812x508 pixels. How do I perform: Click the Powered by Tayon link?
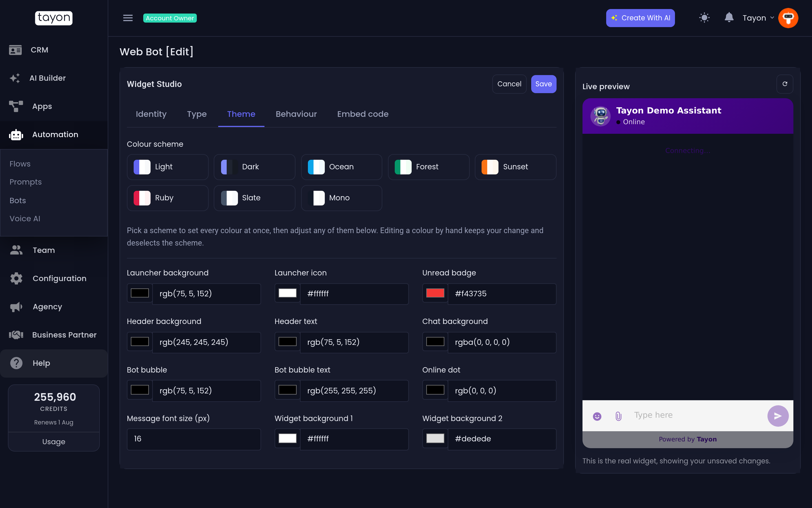[687, 439]
